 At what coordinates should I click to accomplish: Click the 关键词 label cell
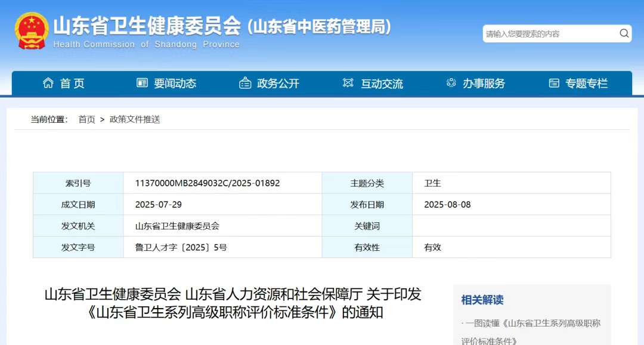[x=367, y=226]
